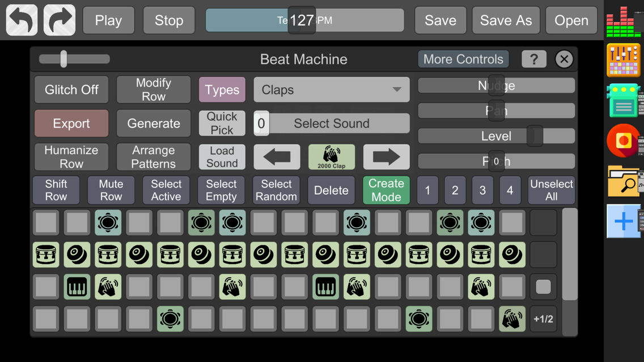The height and width of the screenshot is (362, 644).
Task: Click the red record icon in sidebar
Action: pos(624,140)
